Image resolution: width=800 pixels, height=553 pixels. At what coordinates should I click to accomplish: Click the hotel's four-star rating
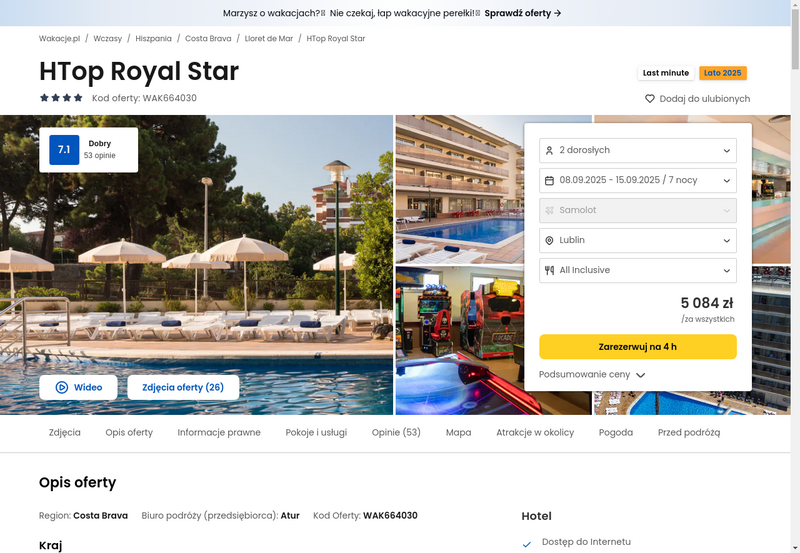61,98
